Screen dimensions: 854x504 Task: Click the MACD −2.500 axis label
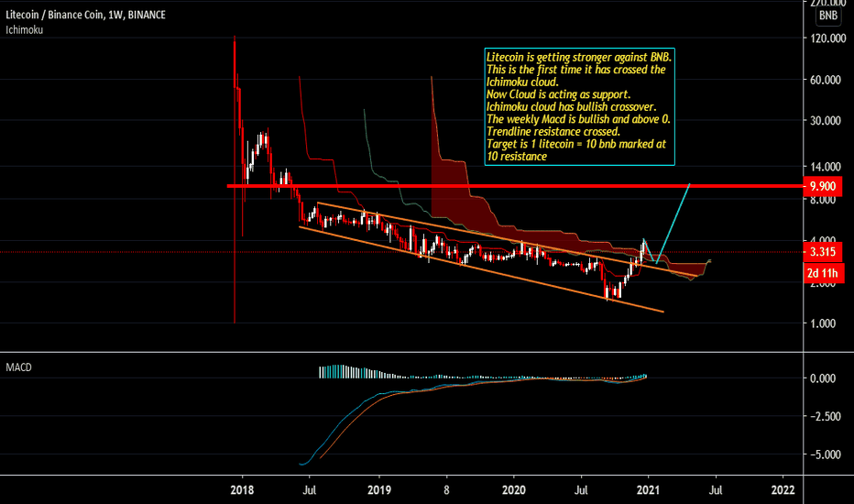[x=826, y=416]
